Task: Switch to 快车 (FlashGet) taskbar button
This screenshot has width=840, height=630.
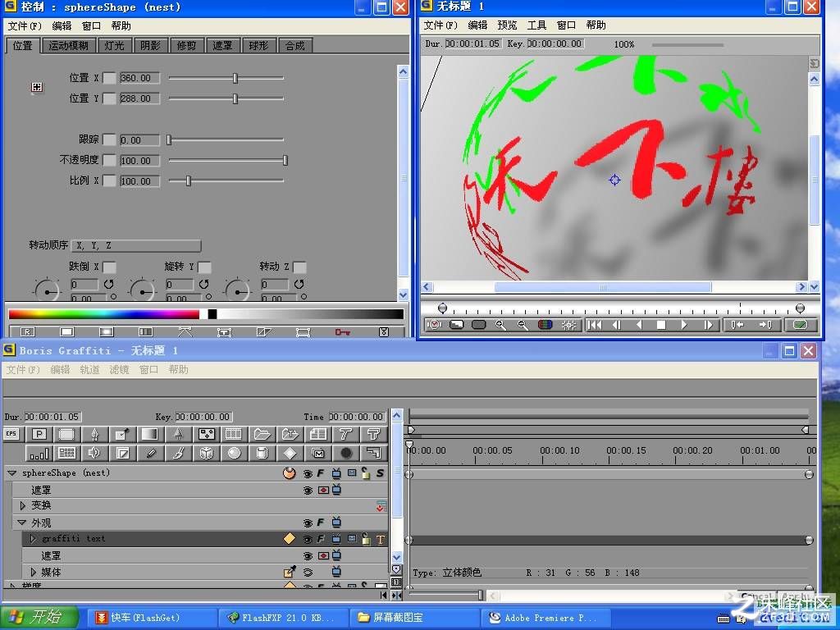Action: [x=152, y=618]
